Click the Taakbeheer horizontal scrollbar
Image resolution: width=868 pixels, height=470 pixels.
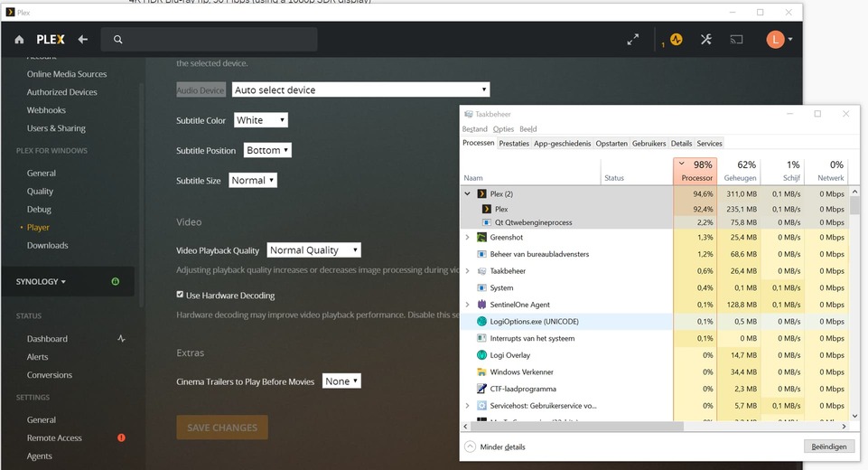click(x=577, y=427)
